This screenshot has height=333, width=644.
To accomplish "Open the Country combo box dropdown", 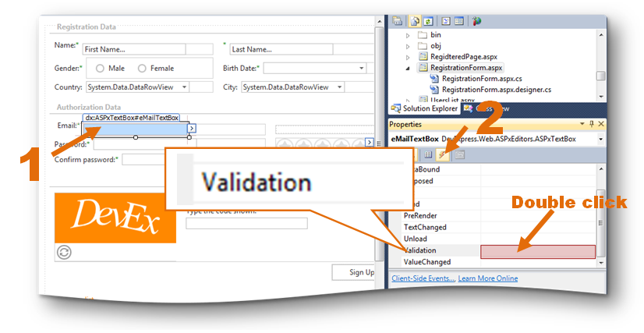I will coord(185,87).
